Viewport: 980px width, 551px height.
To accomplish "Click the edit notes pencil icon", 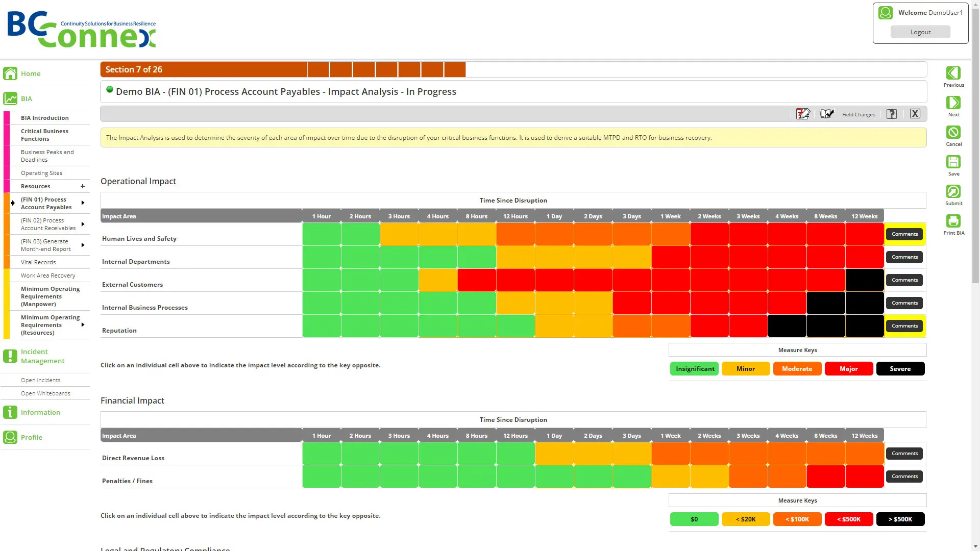I will [x=803, y=114].
